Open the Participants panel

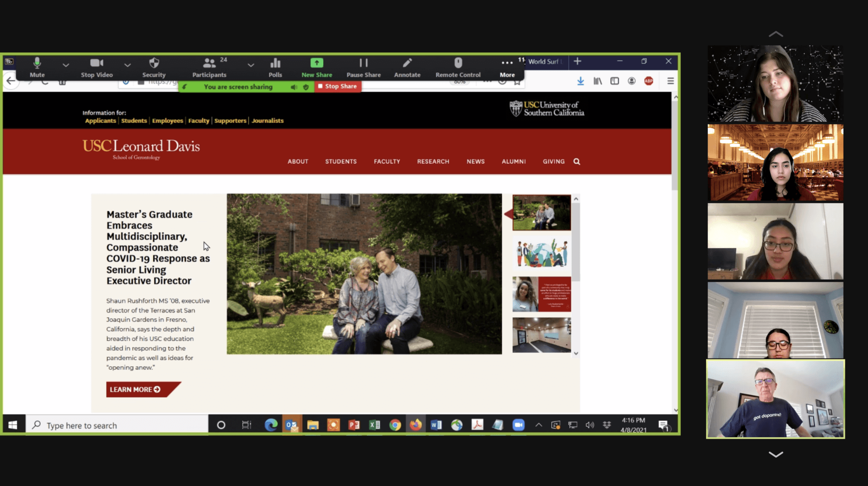point(209,67)
